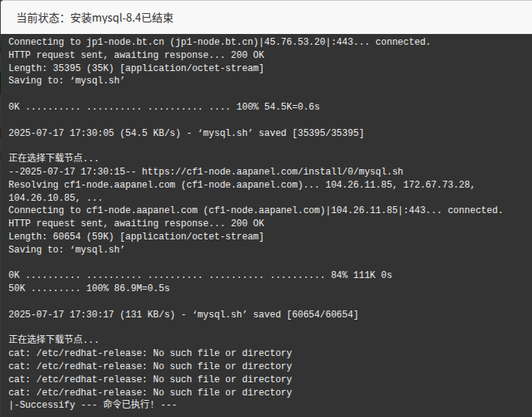
Task: Click the first redhat-release error line
Action: pyautogui.click(x=151, y=353)
